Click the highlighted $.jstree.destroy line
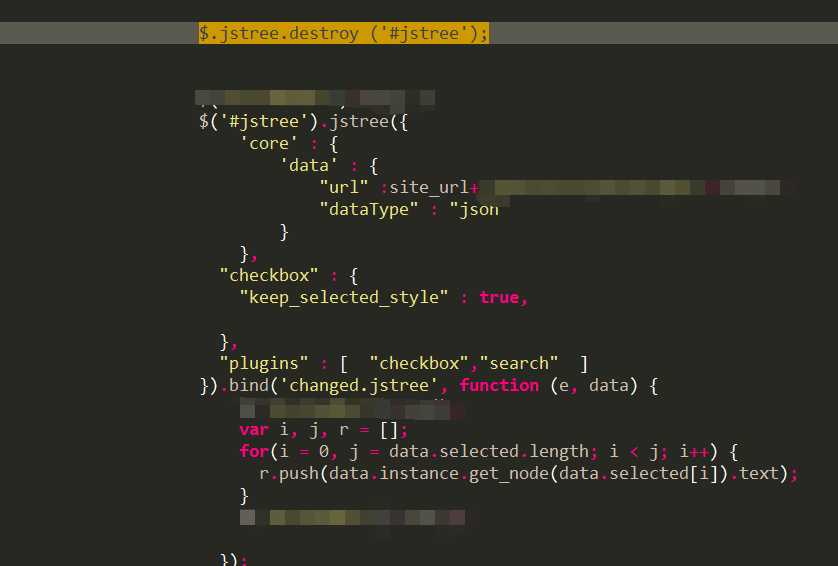The width and height of the screenshot is (838, 566). [x=343, y=34]
